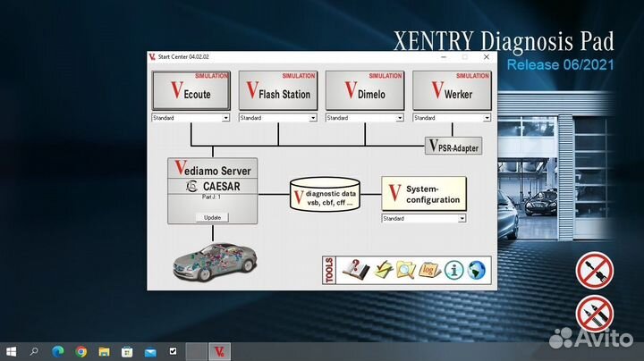Image resolution: width=644 pixels, height=361 pixels.
Task: Click the info tool icon
Action: 453,271
